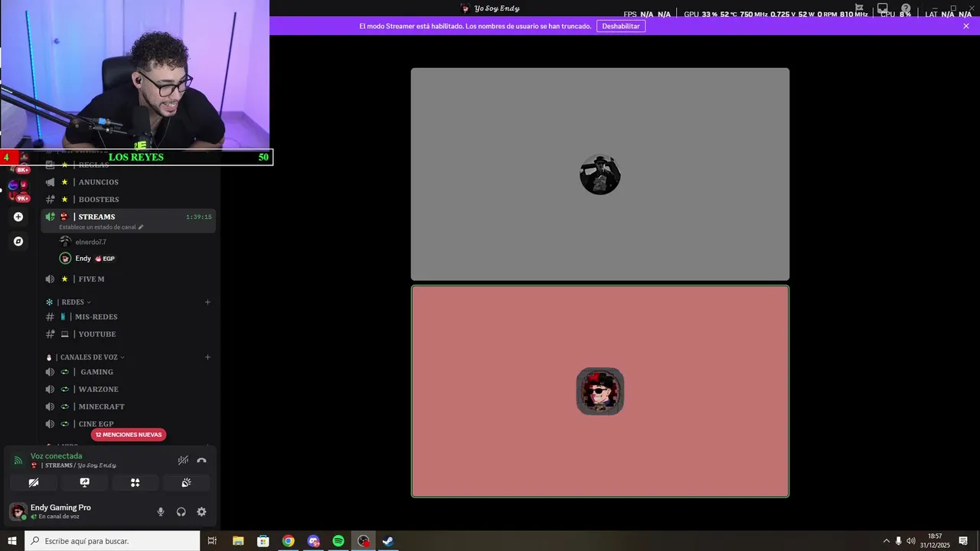Open the connection signal bars icon
The width and height of the screenshot is (980, 551).
[18, 461]
